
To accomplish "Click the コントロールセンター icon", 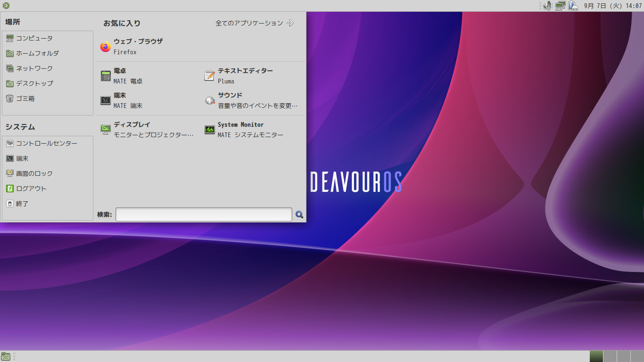I will point(10,143).
